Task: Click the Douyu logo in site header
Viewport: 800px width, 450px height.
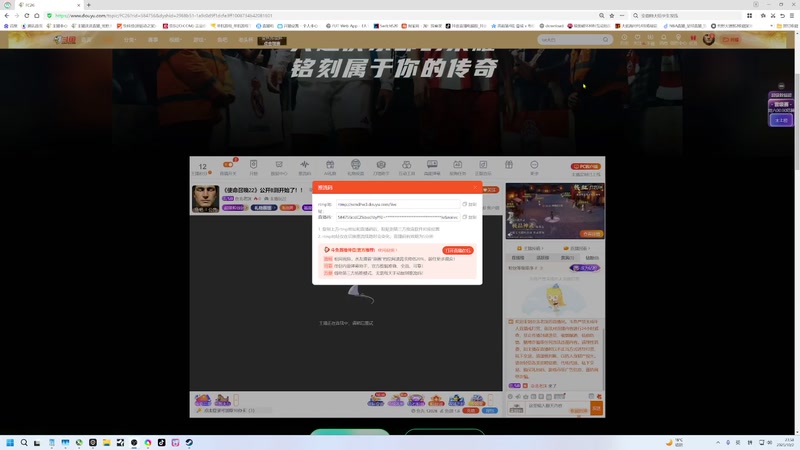Action: [x=65, y=39]
